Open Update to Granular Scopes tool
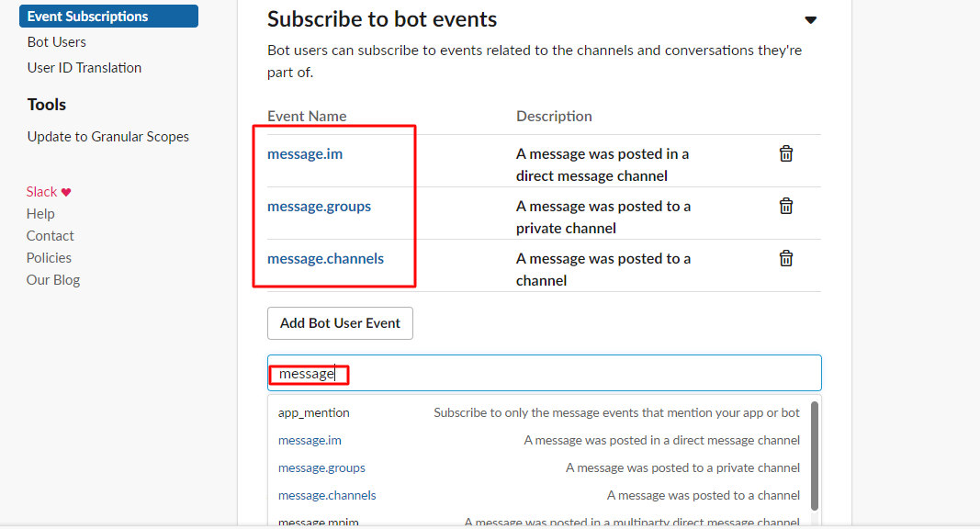Image resolution: width=980 pixels, height=529 pixels. tap(108, 137)
